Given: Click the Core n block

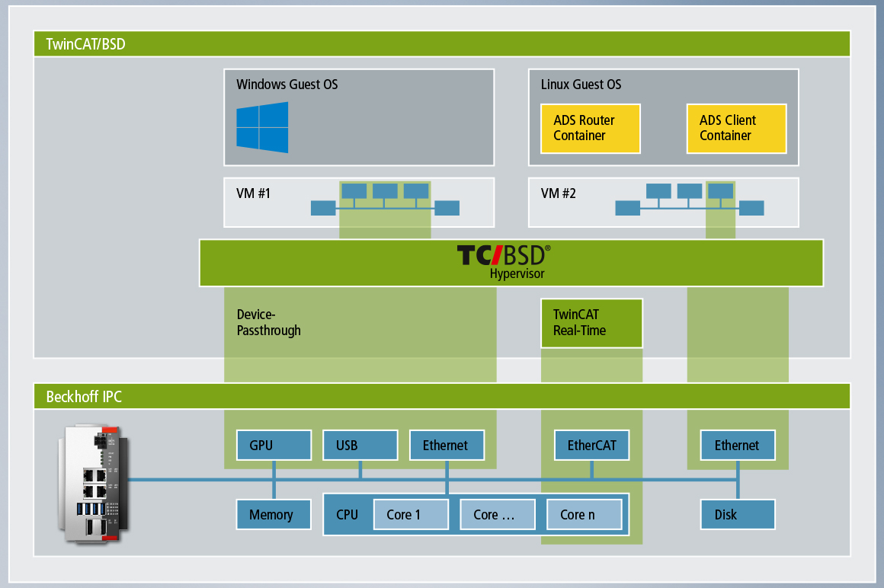Looking at the screenshot, I should pyautogui.click(x=585, y=515).
